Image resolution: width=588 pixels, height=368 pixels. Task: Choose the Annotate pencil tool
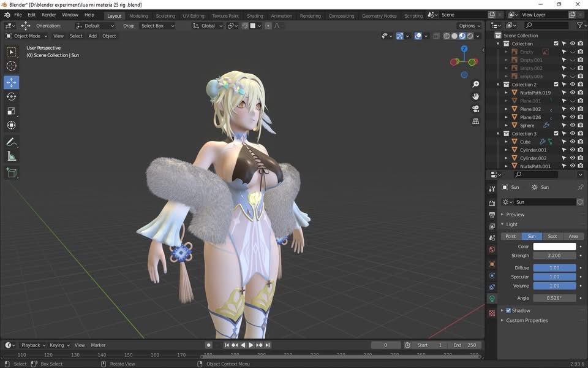coord(12,142)
